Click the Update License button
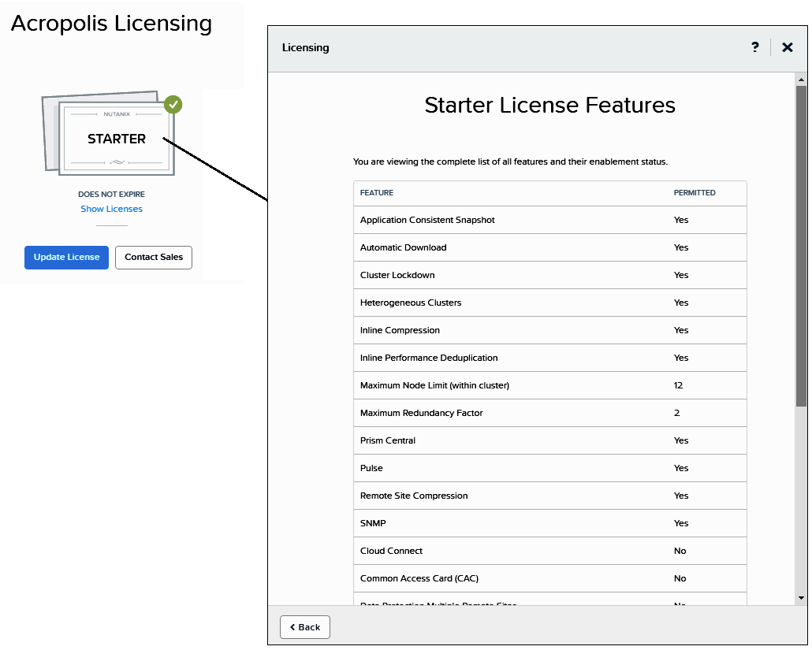The height and width of the screenshot is (650, 812). [x=66, y=257]
